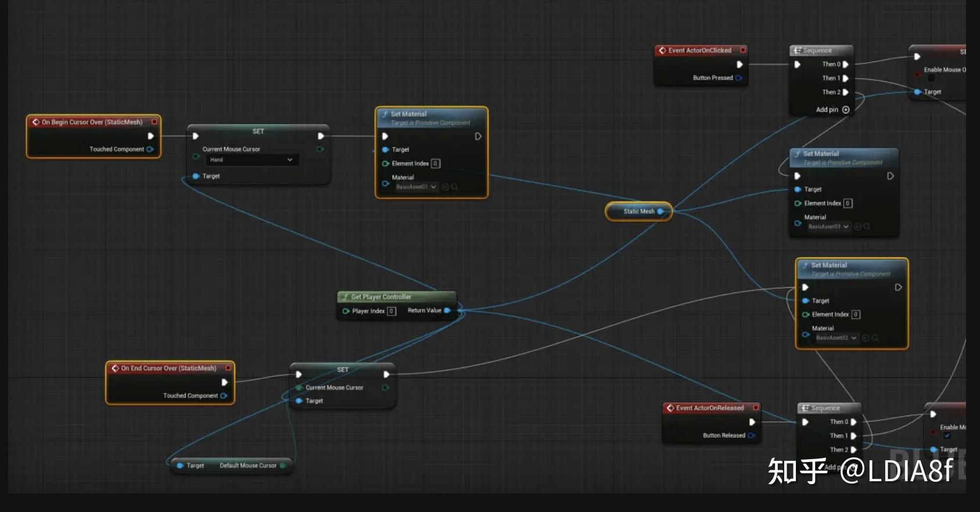
Task: Click Player Index pin on Get Player Controller
Action: click(346, 311)
